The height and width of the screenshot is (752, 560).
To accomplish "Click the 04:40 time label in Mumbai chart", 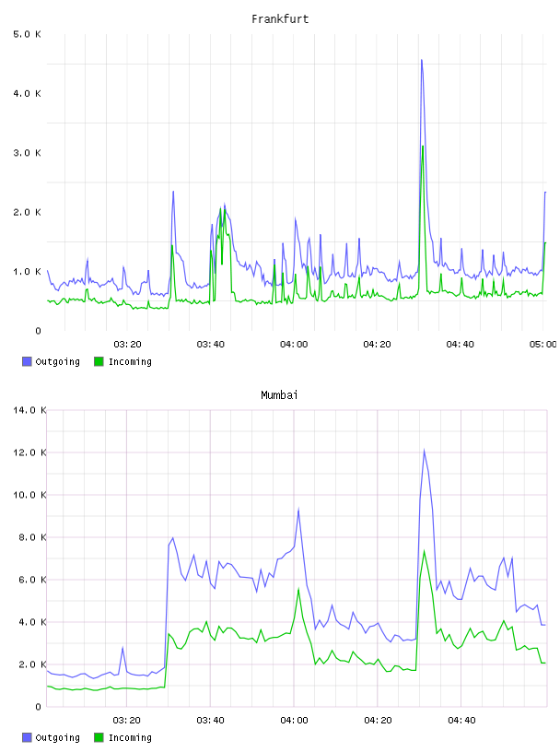I will point(461,721).
